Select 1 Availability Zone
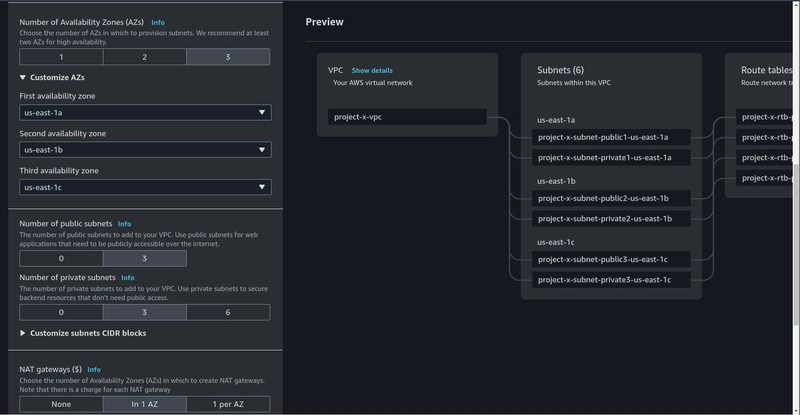This screenshot has width=800, height=415. coord(61,57)
